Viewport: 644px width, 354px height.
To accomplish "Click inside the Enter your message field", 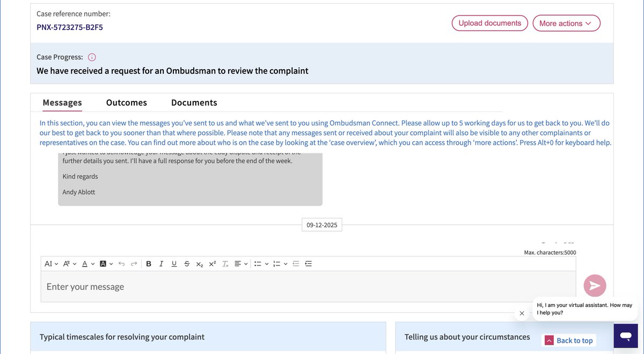I will point(215,286).
